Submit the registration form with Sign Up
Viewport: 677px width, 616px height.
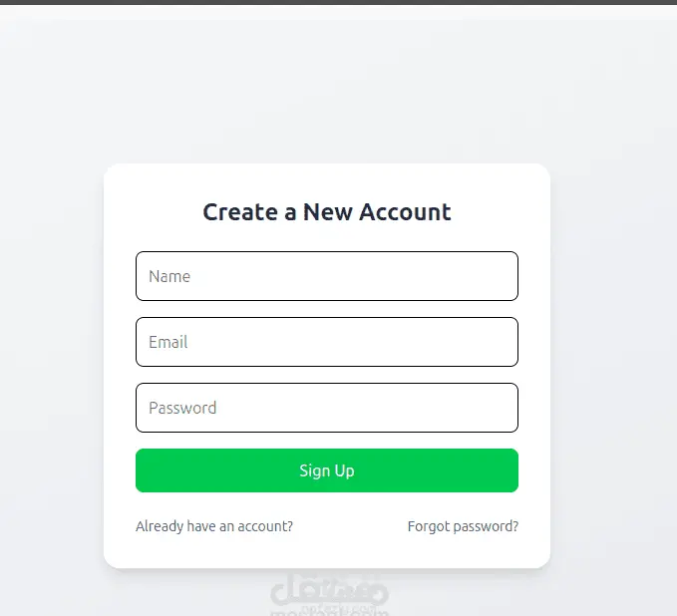pos(327,470)
